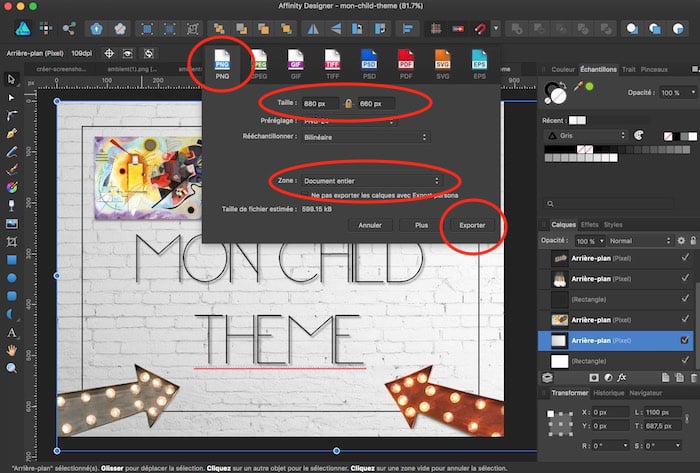Viewport: 700px width, 473px height.
Task: Select the Place Image tool
Action: click(12, 224)
